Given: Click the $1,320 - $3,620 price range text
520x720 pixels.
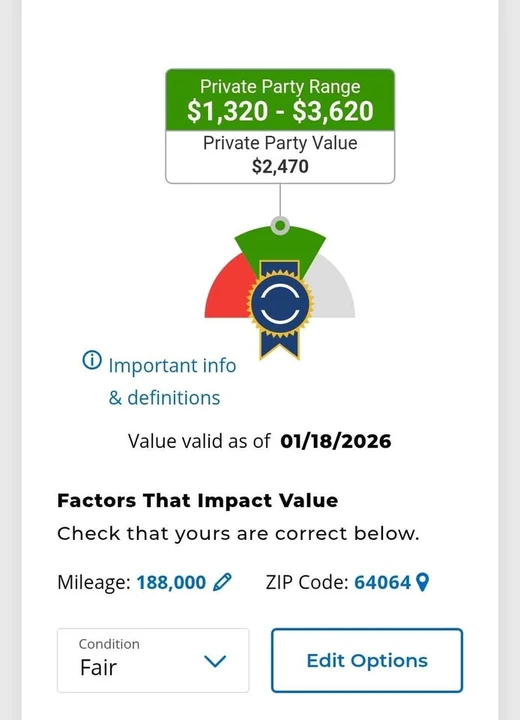Looking at the screenshot, I should pos(280,111).
